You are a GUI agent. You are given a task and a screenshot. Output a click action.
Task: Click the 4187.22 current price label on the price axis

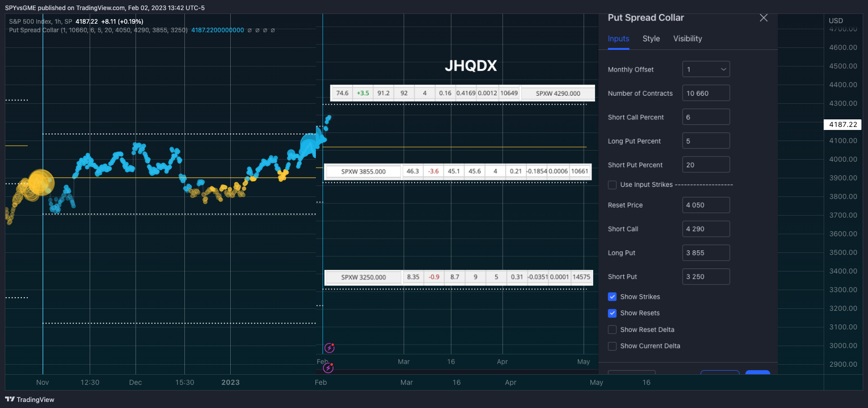[843, 124]
